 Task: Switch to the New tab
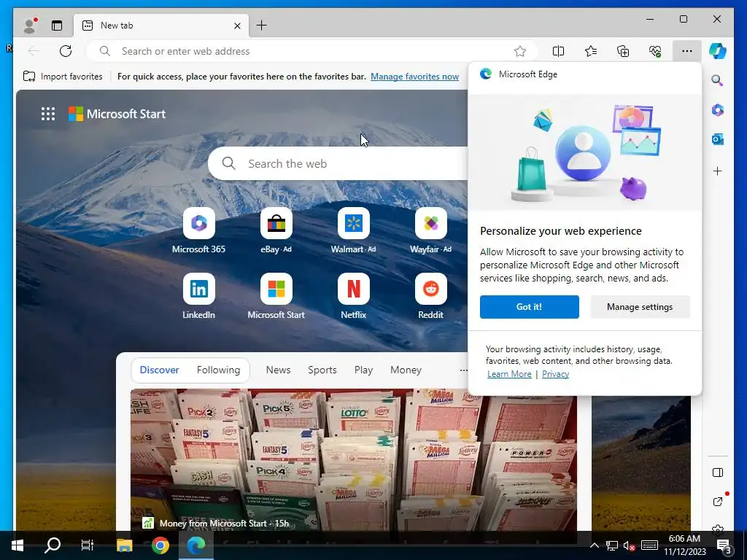point(161,26)
